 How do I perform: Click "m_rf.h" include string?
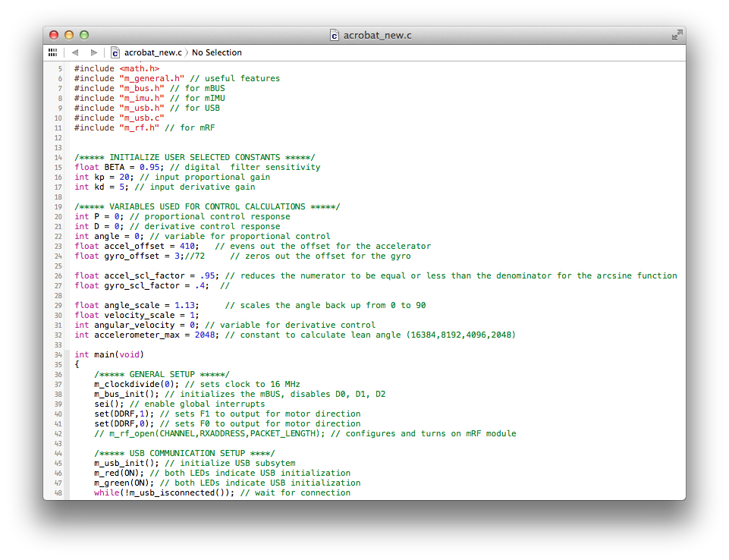[x=139, y=128]
